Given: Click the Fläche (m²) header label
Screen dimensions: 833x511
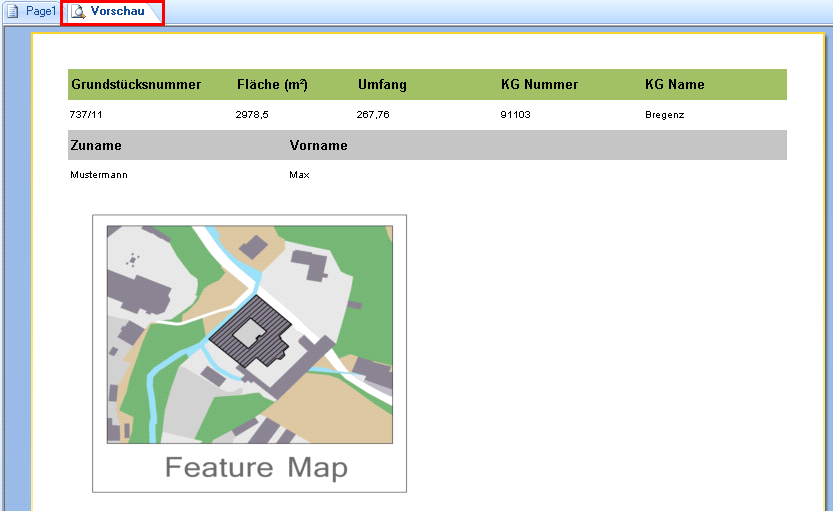Looking at the screenshot, I should tap(272, 85).
